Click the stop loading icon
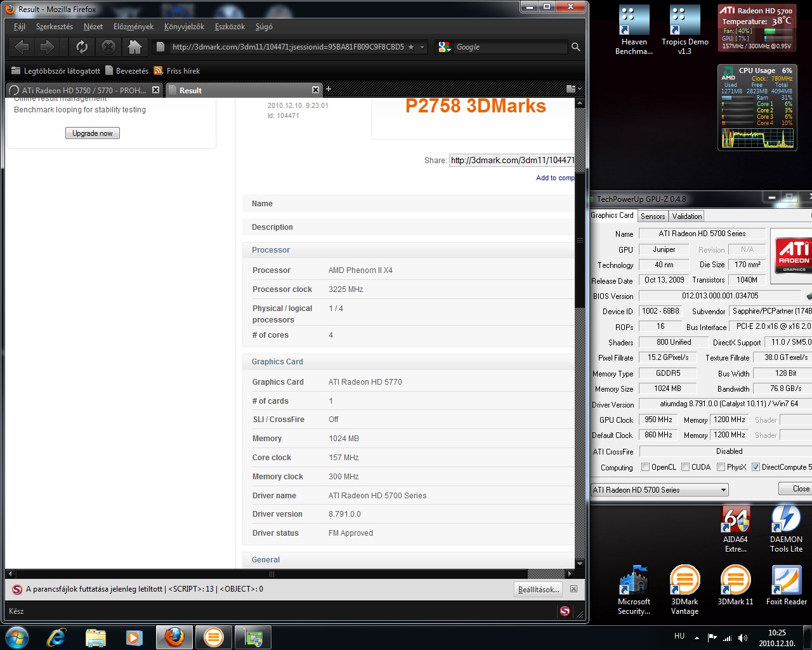The image size is (812, 650). click(108, 46)
